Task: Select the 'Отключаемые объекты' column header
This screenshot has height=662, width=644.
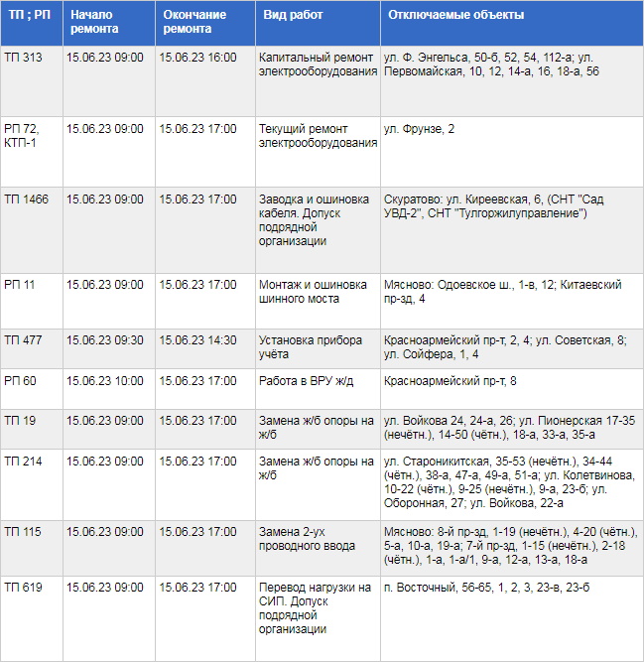Action: point(456,16)
